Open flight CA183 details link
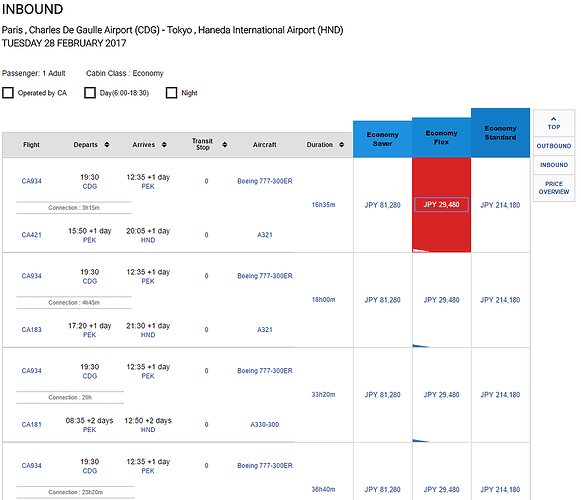 pos(31,330)
